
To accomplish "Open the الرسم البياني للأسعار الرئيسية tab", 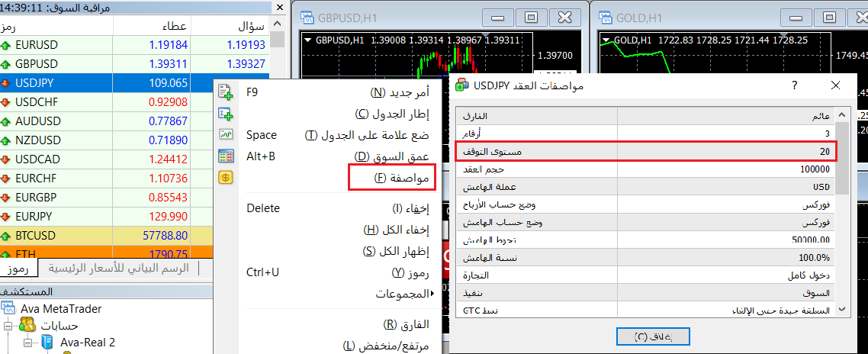I will [x=119, y=268].
